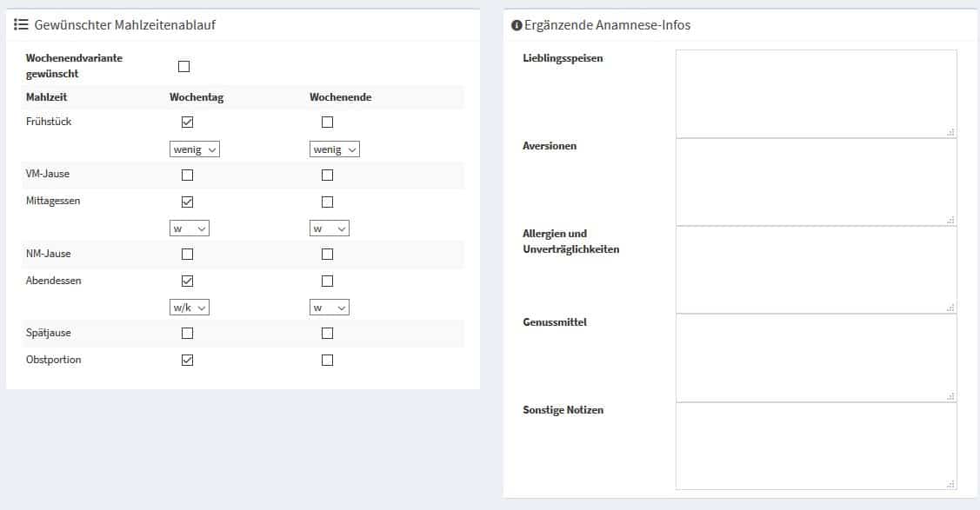Click into the Lieblingsspeisen text area

tap(815, 93)
